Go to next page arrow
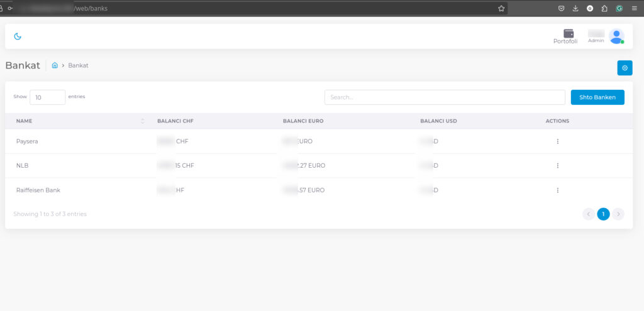This screenshot has width=644, height=311. pyautogui.click(x=618, y=214)
